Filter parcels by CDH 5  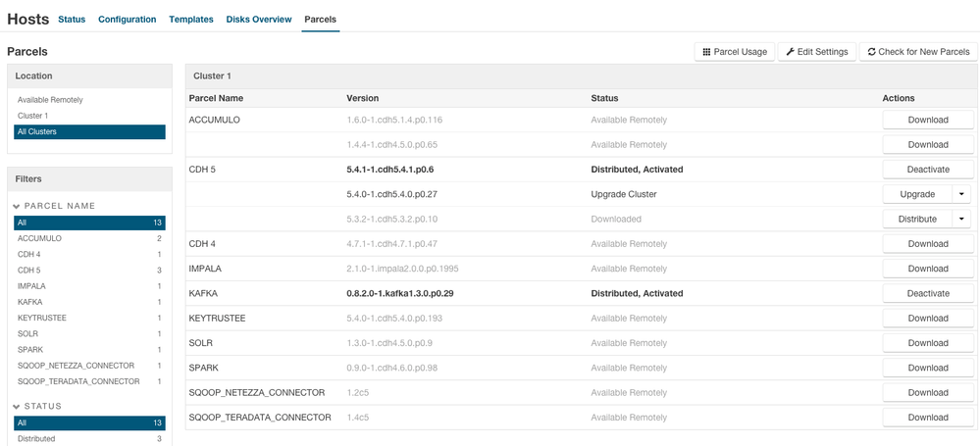[89, 271]
